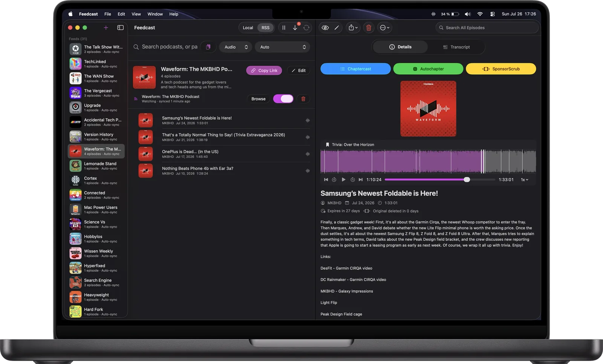Screen dimensions: 603x364
Task: Edit the Waveform podcast details
Action: click(x=298, y=70)
